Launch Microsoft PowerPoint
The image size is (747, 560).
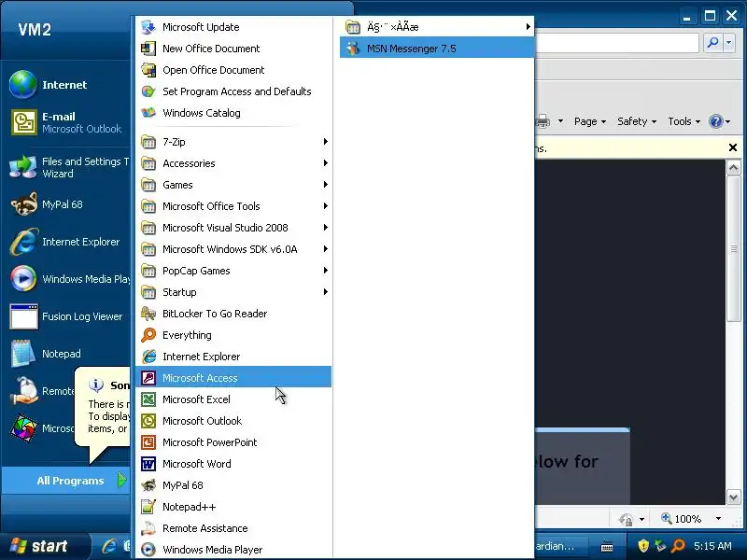pyautogui.click(x=233, y=441)
